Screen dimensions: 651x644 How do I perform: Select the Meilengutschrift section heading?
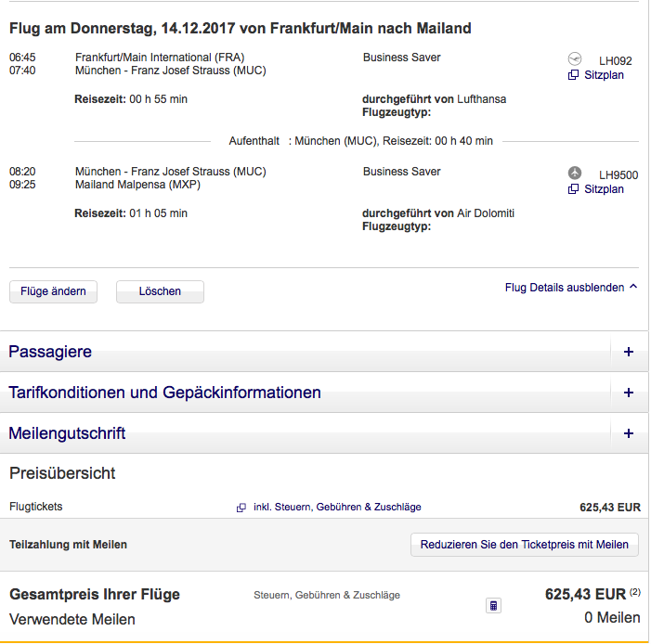tap(67, 434)
